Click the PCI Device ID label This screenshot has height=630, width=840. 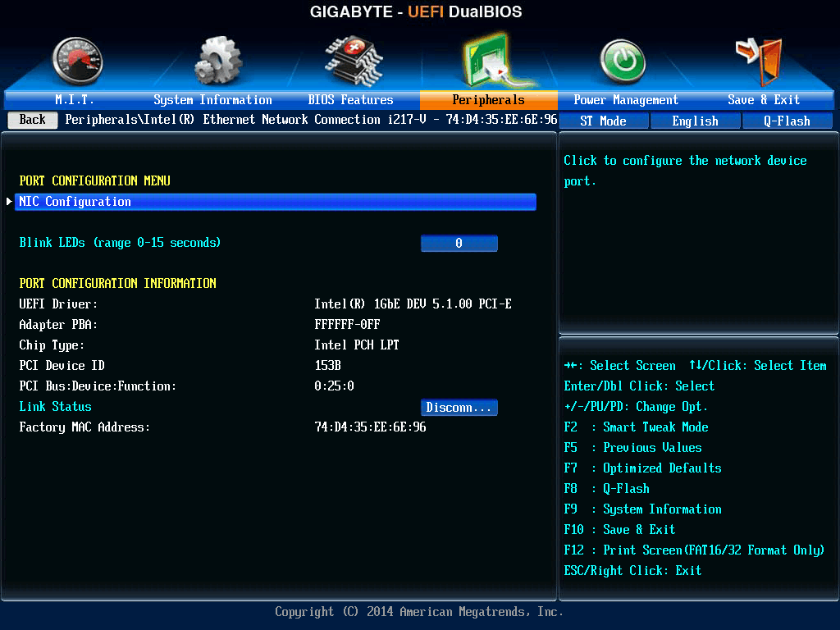[x=62, y=366]
